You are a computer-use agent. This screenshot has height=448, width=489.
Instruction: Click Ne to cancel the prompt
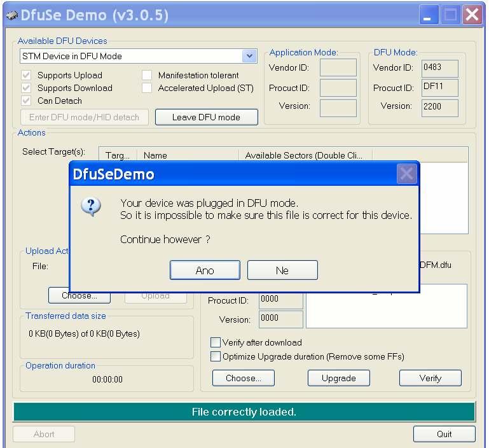point(282,270)
